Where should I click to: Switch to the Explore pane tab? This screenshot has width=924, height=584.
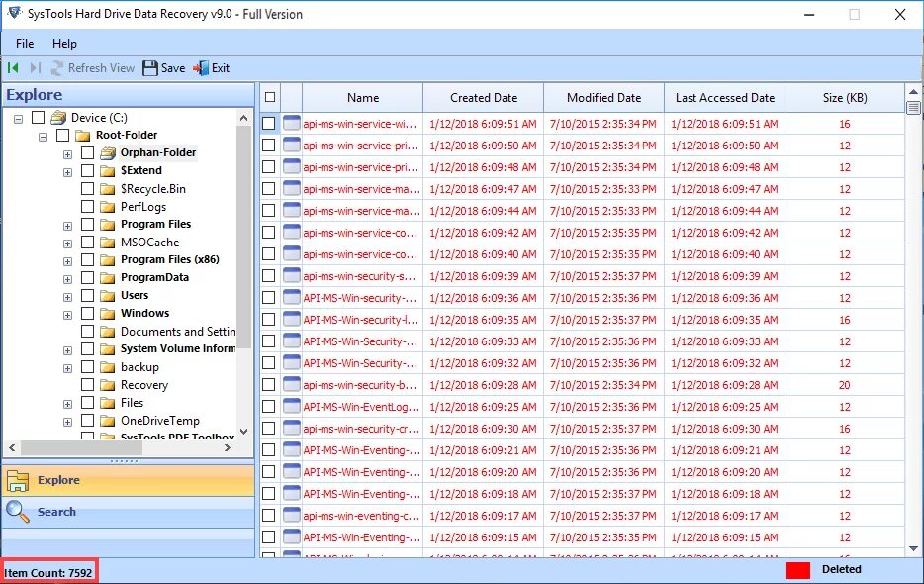129,480
